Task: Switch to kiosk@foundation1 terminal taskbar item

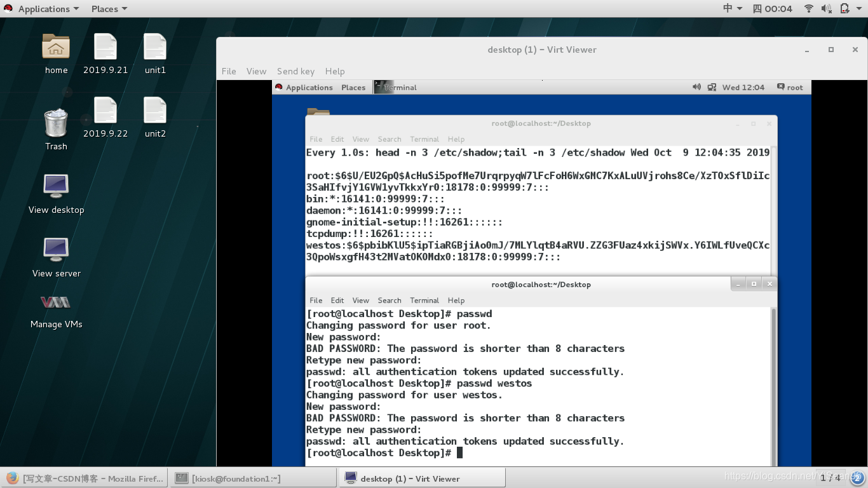Action: [x=253, y=478]
